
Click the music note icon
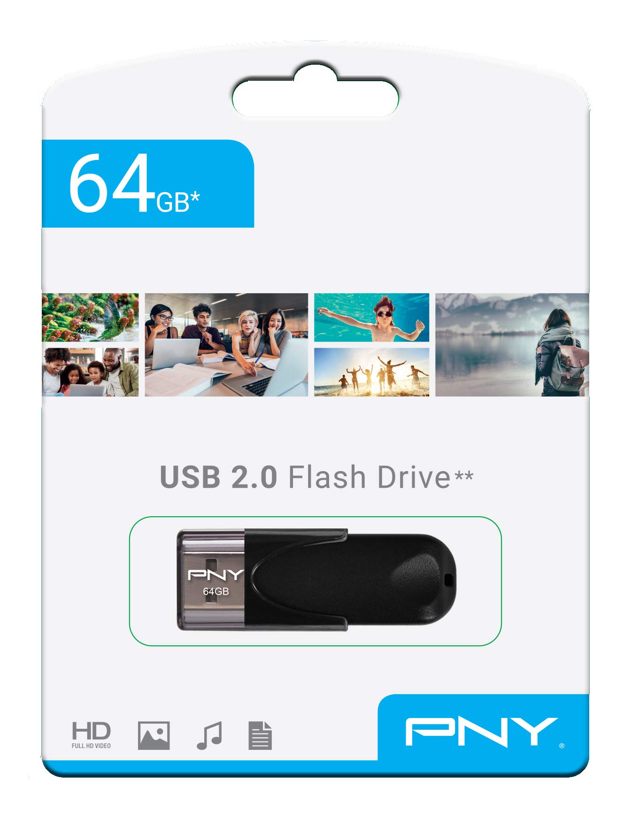click(x=209, y=735)
